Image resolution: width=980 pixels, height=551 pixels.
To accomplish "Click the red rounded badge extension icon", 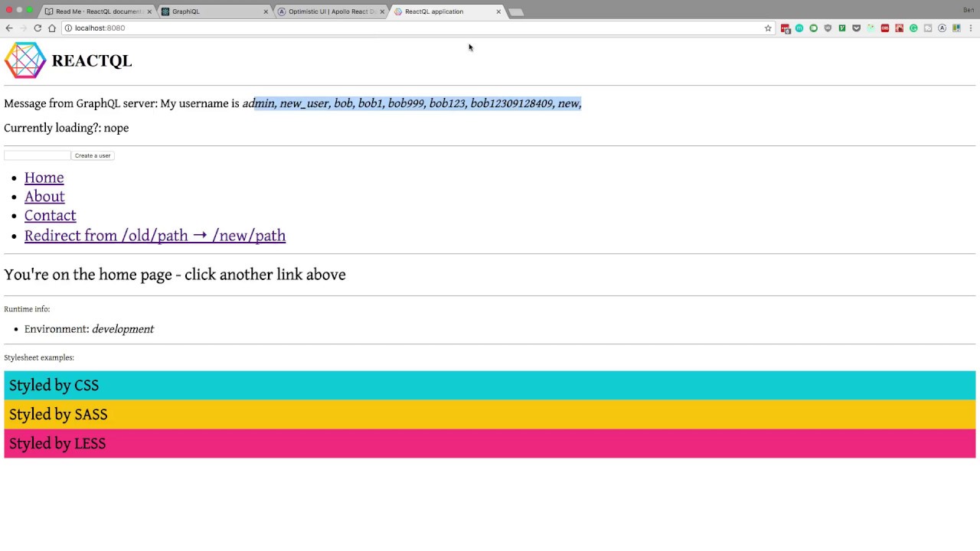I will click(885, 28).
